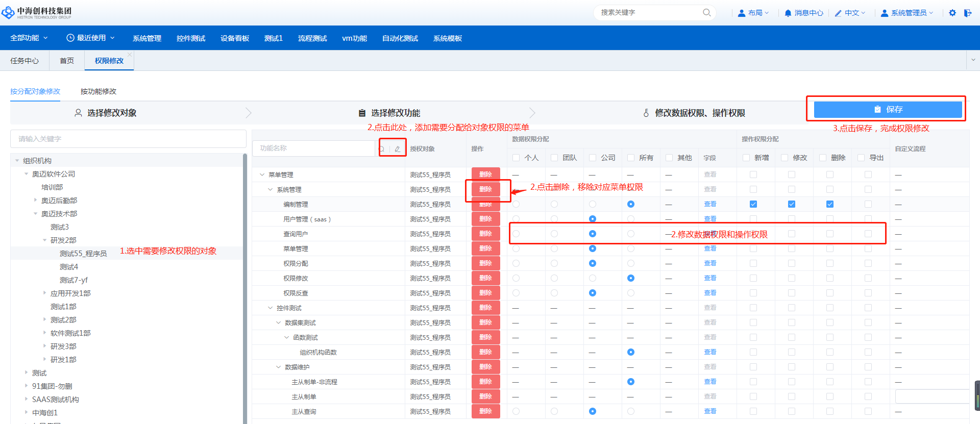Click the blue 保存 button
980x424 pixels.
pos(887,109)
